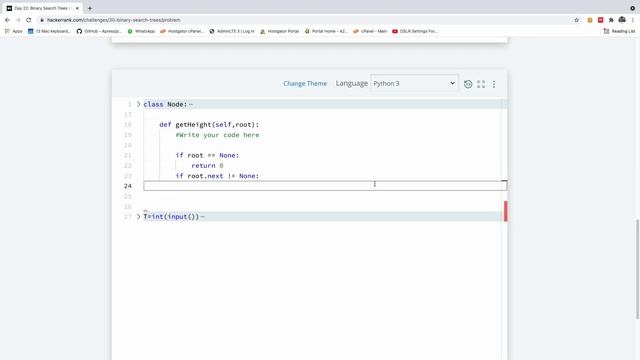Click the Chrome settings icon top right
This screenshot has height=360, width=640.
pos(633,8)
